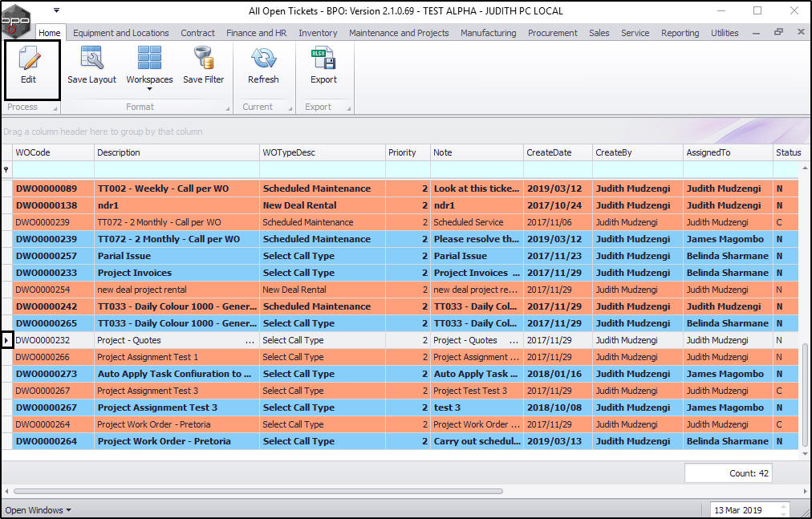This screenshot has height=519, width=812.
Task: Open the Maintenance and Projects tab
Action: (399, 33)
